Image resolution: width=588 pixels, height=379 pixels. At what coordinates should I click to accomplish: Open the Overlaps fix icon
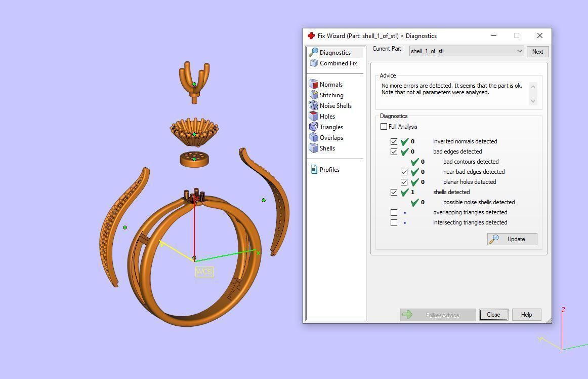[x=314, y=137]
